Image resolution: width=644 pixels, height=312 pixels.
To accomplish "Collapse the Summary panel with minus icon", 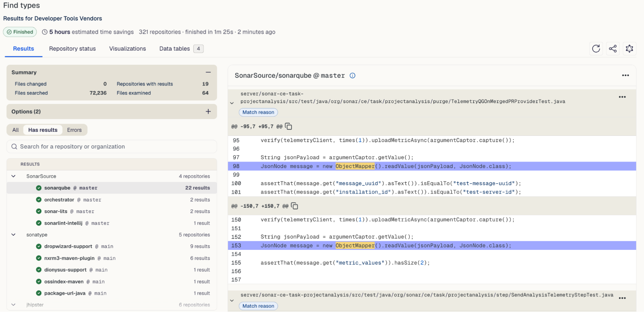I will (208, 72).
